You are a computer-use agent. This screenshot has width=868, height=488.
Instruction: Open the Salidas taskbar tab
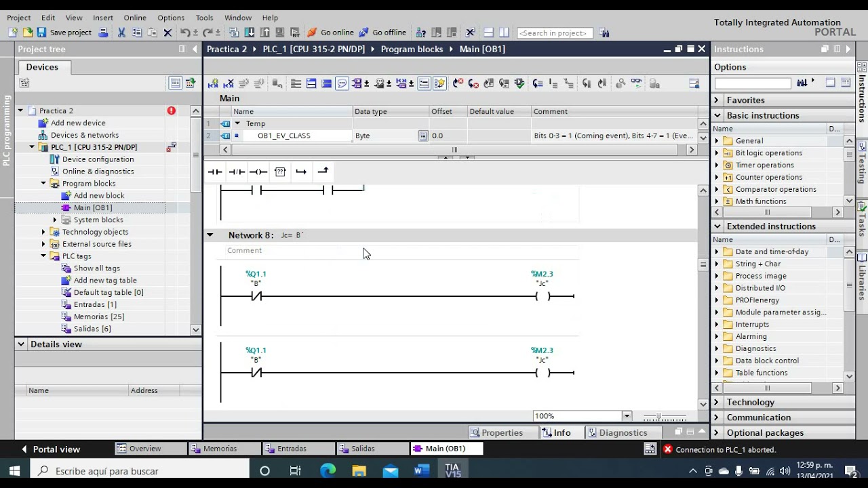pos(372,449)
